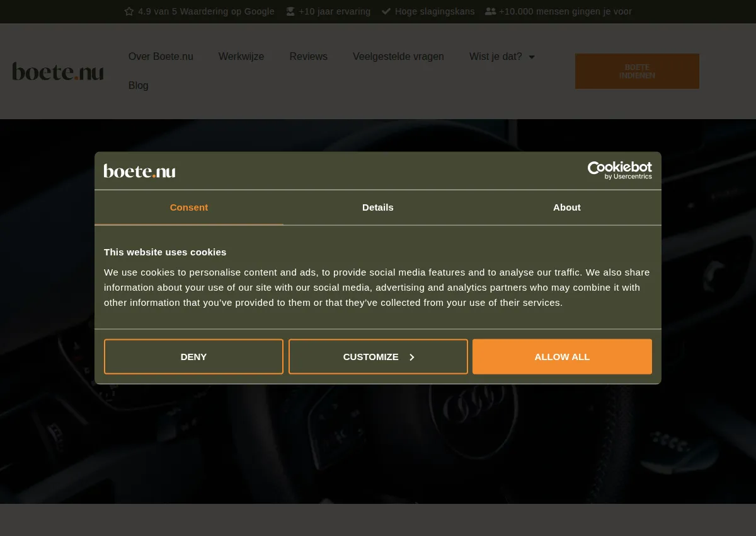756x536 pixels.
Task: Switch to the About tab
Action: (x=567, y=207)
